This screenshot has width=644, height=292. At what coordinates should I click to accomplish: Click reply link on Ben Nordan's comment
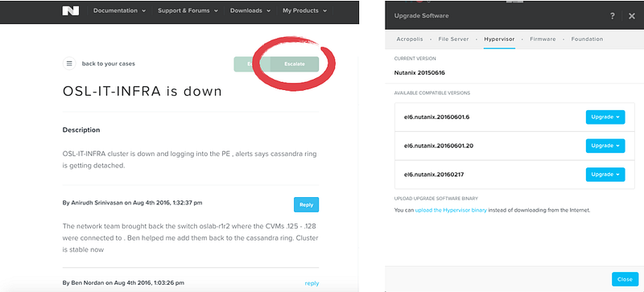(312, 283)
